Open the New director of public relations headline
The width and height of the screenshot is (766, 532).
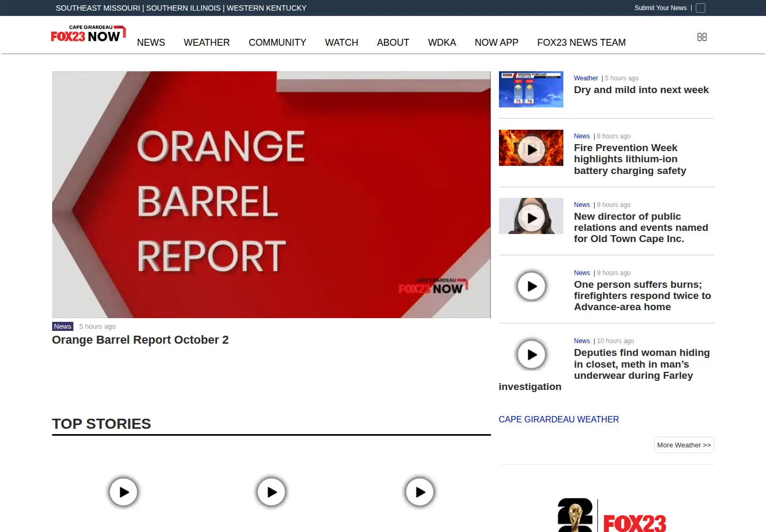pyautogui.click(x=641, y=228)
